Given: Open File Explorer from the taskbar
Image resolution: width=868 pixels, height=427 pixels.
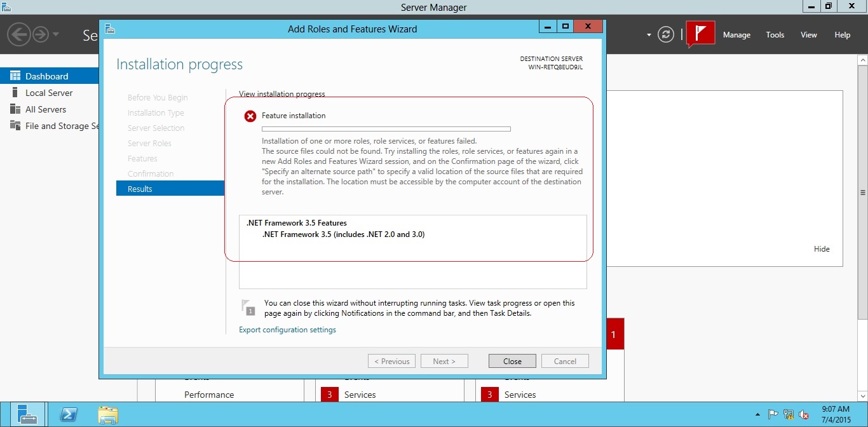Looking at the screenshot, I should click(108, 414).
